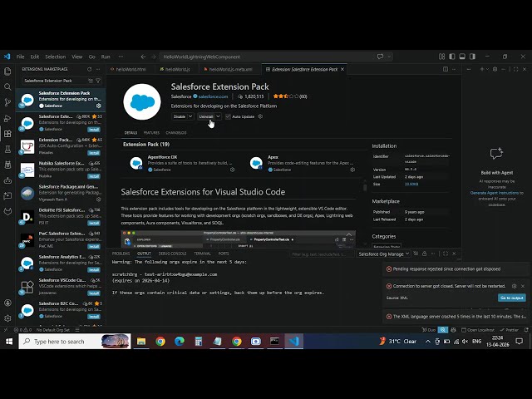Image resolution: width=532 pixels, height=399 pixels.
Task: Go back with the navigation arrow
Action: 143,57
